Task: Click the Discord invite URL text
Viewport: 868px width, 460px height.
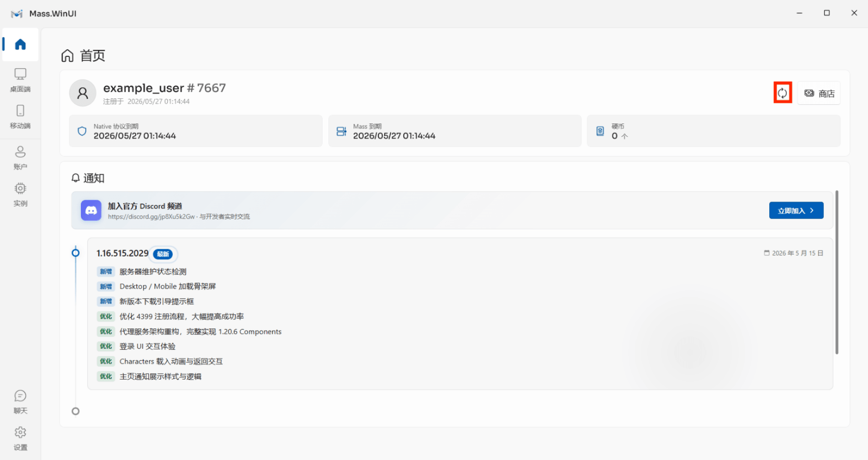Action: (151, 217)
